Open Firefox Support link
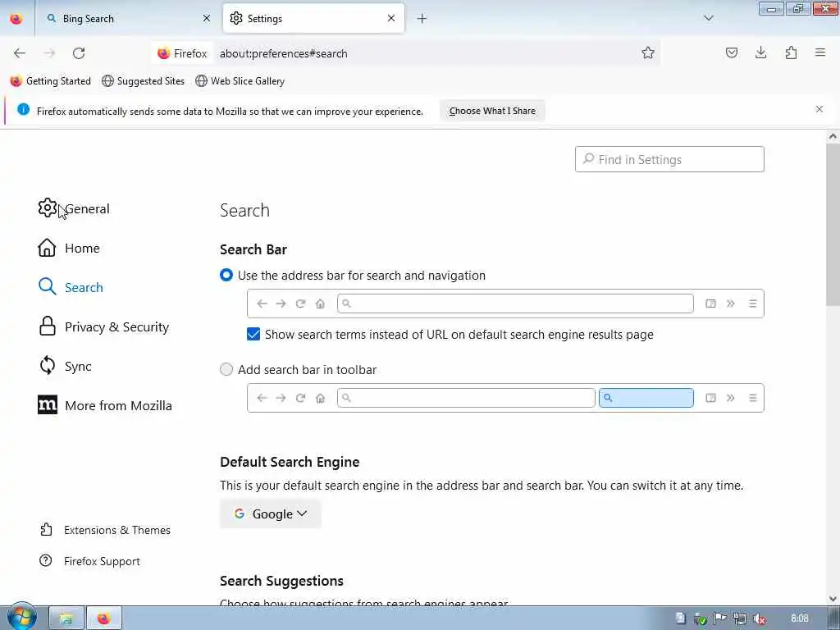The height and width of the screenshot is (630, 840). (89, 561)
